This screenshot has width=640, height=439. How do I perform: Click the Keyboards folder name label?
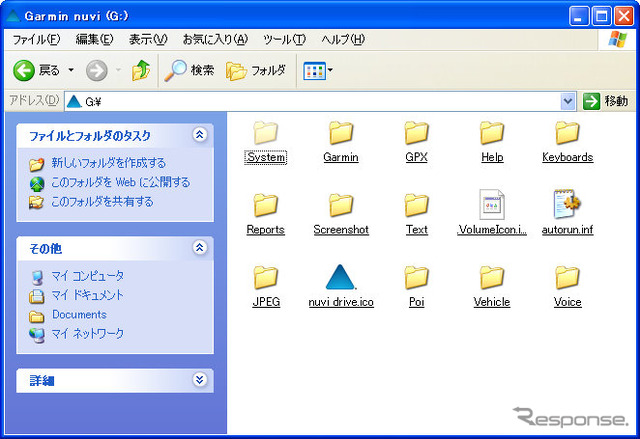[x=567, y=157]
